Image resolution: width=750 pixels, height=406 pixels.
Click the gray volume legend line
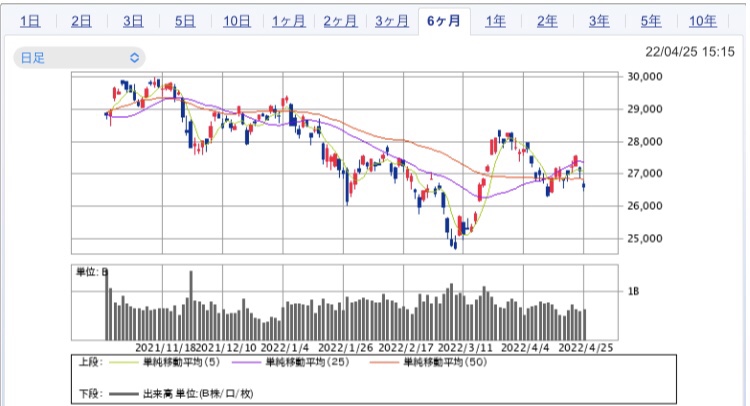coord(123,395)
